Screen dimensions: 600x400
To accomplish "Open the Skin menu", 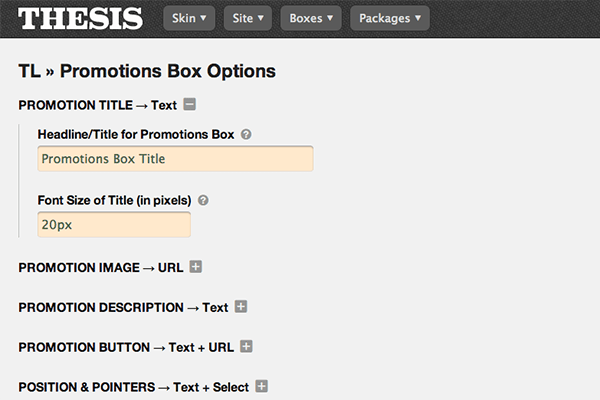I will (189, 18).
